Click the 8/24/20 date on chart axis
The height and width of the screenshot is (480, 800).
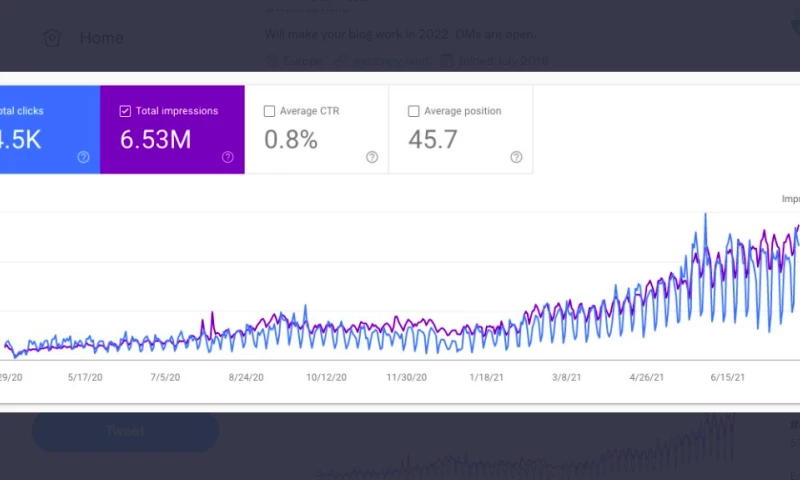246,378
